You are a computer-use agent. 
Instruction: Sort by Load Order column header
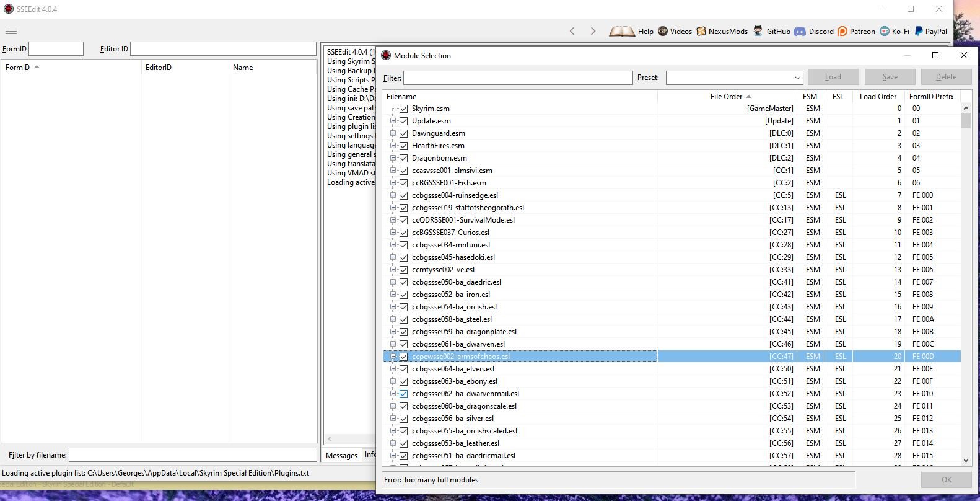coord(878,97)
